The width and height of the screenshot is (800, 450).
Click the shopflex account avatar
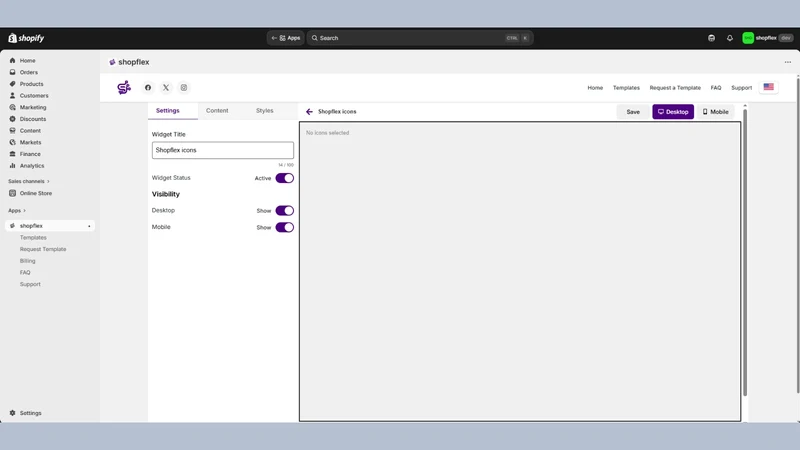[748, 38]
